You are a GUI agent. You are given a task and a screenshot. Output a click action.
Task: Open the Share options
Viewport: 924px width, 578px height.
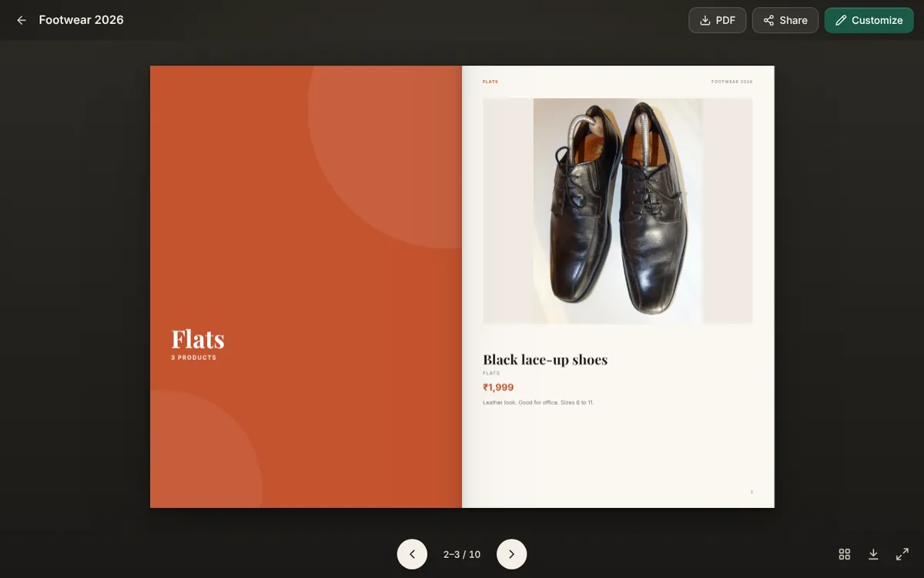coord(785,20)
